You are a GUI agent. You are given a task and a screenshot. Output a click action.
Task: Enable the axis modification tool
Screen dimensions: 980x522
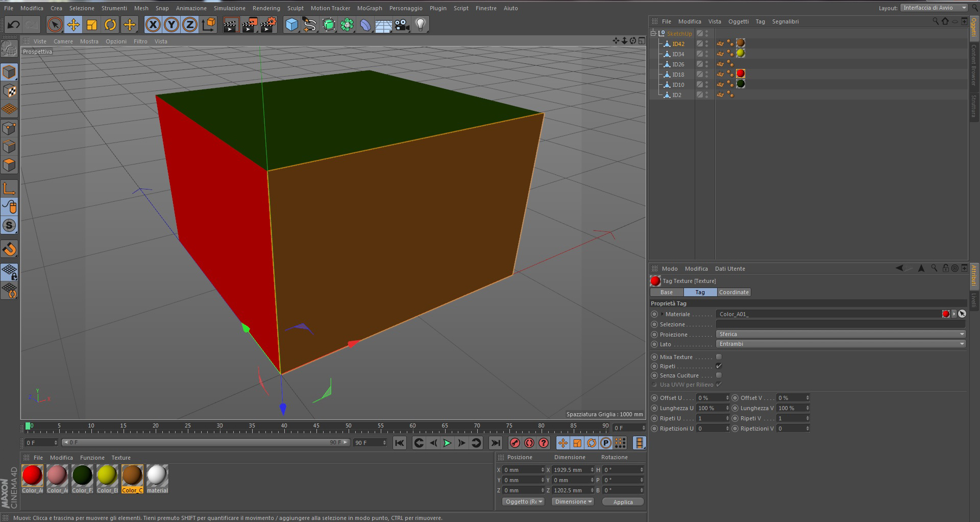9,188
